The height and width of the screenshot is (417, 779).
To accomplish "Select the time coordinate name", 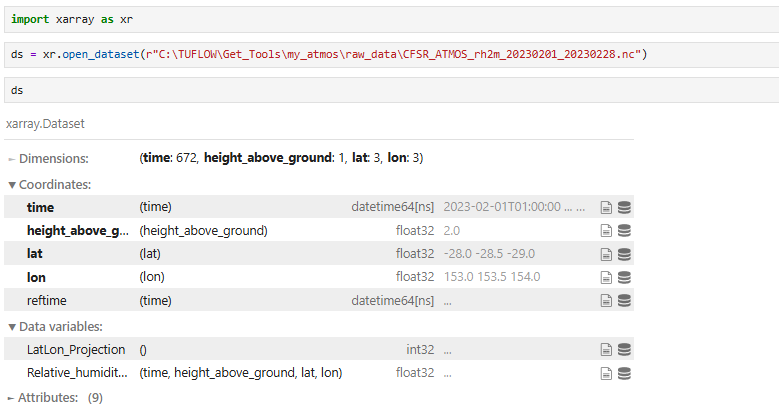I will coord(40,208).
